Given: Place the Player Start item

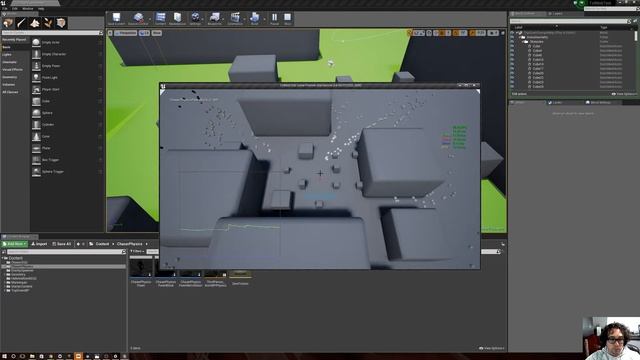Looking at the screenshot, I should (66, 89).
